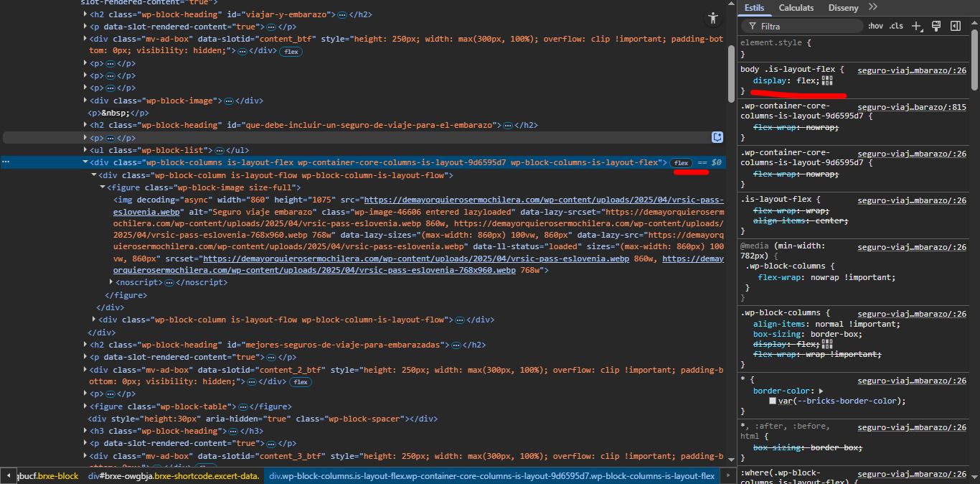980x484 pixels.
Task: Click elements panel scroll down arrow
Action: (x=731, y=460)
